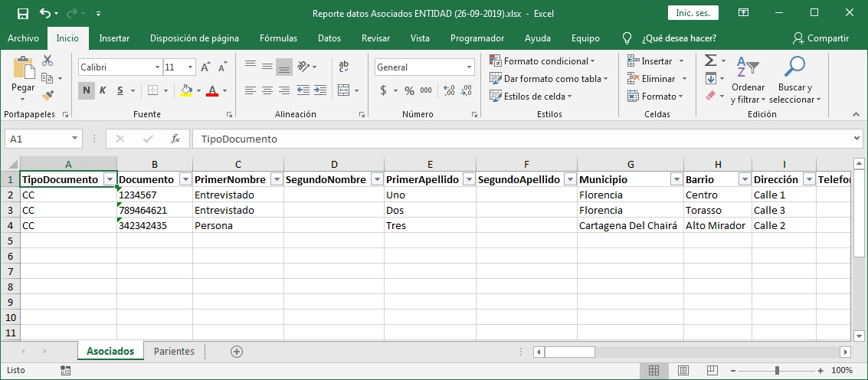Screen dimensions: 868x380
Task: Click the AutoSum sigma icon
Action: [710, 61]
